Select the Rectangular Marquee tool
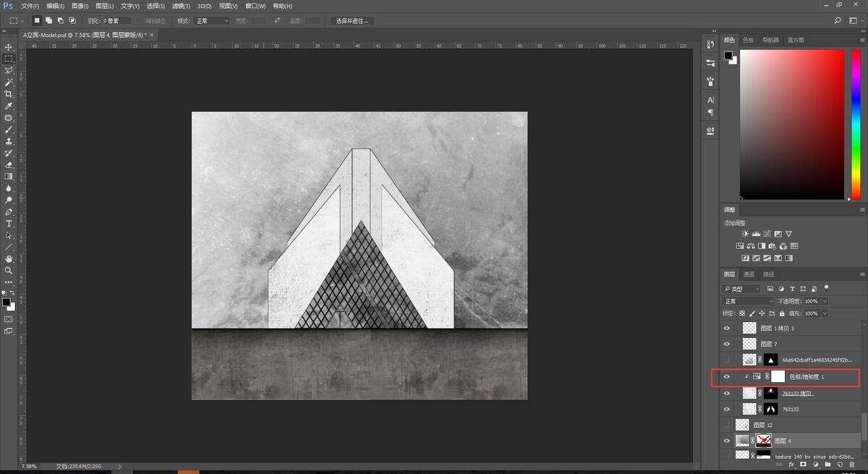 tap(9, 59)
